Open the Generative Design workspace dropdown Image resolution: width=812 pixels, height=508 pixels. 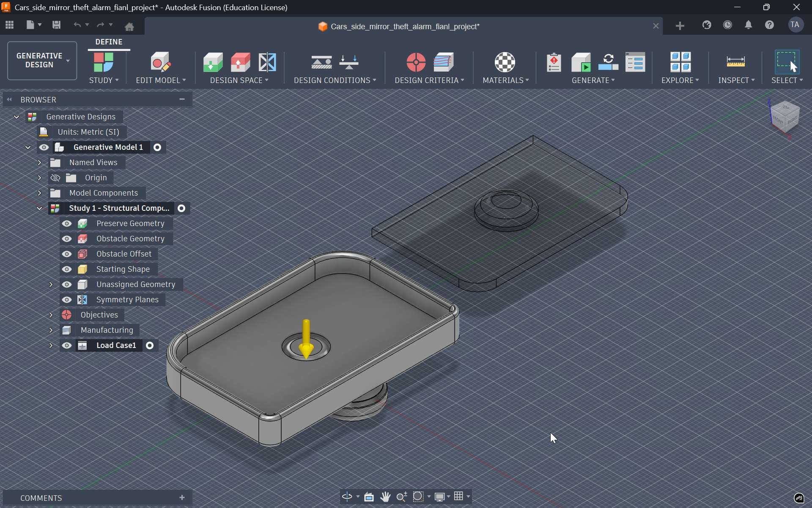pyautogui.click(x=41, y=61)
